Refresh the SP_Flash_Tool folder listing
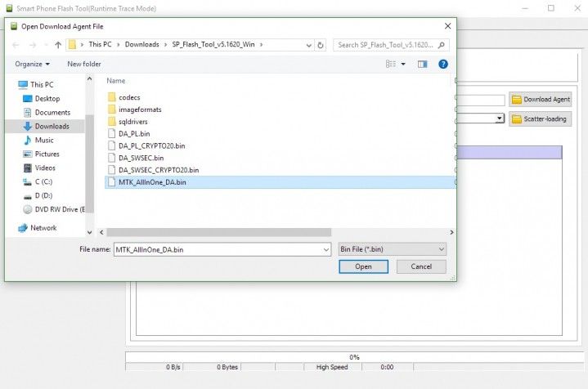The height and width of the screenshot is (389, 588). click(321, 45)
